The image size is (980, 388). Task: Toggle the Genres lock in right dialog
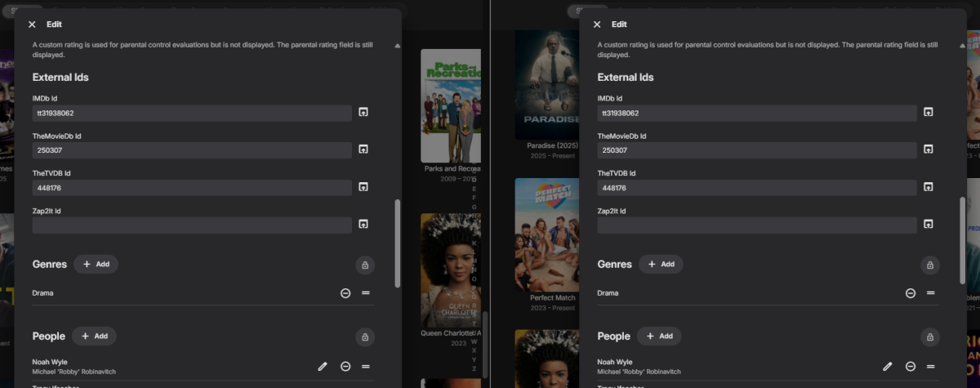pyautogui.click(x=929, y=265)
